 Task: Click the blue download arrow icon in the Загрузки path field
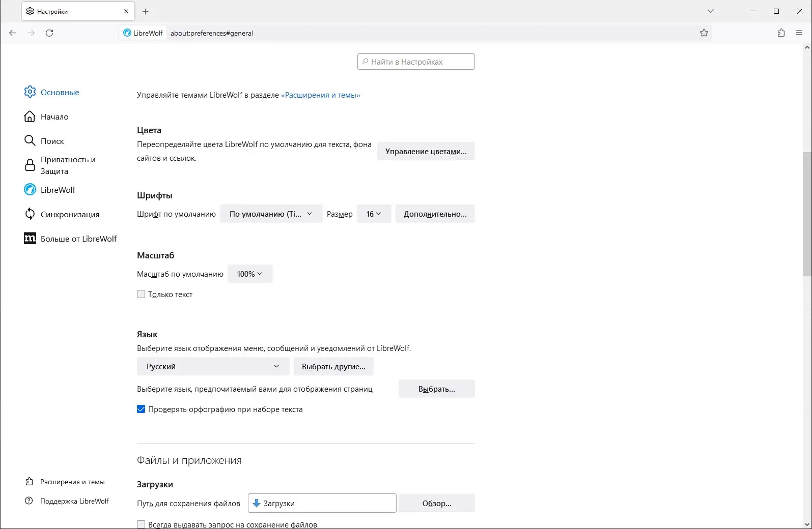257,503
